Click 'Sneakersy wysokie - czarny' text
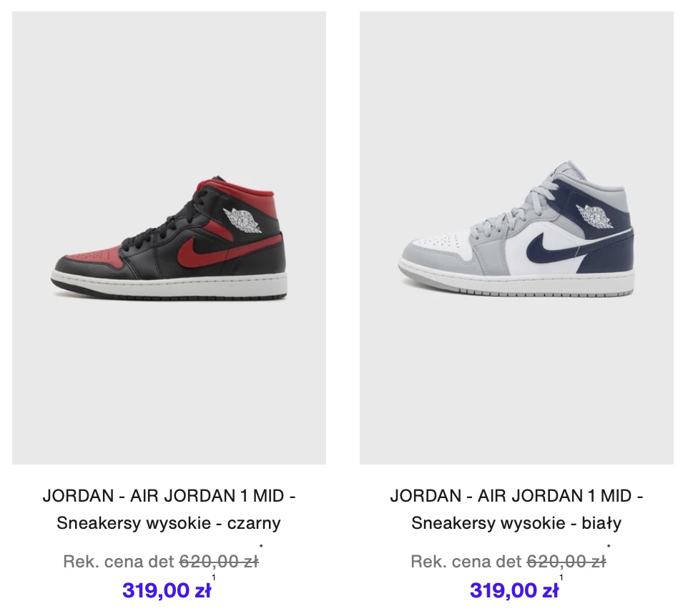Image resolution: width=688 pixels, height=616 pixels. pos(169,523)
